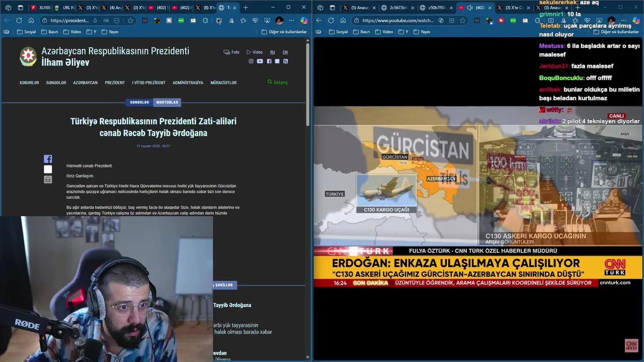
Task: Open Video section on president site header
Action: tap(255, 52)
